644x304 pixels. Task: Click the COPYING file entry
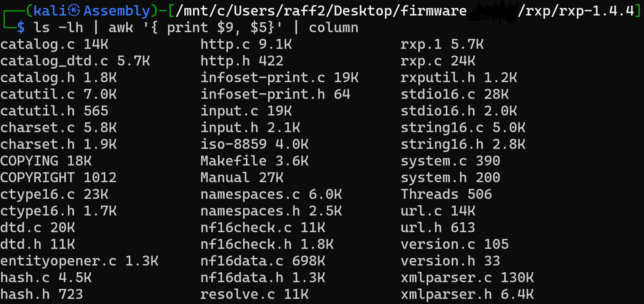coord(29,161)
